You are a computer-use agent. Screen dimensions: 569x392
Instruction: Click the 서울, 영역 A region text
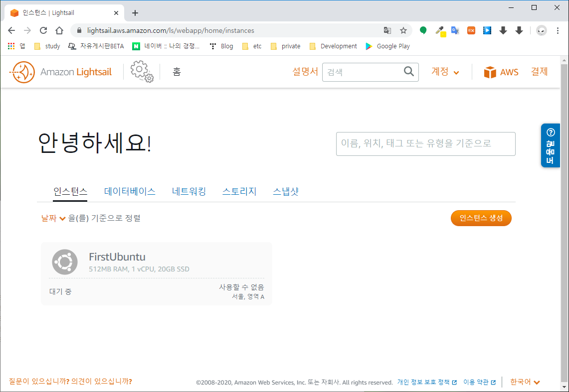coord(248,297)
